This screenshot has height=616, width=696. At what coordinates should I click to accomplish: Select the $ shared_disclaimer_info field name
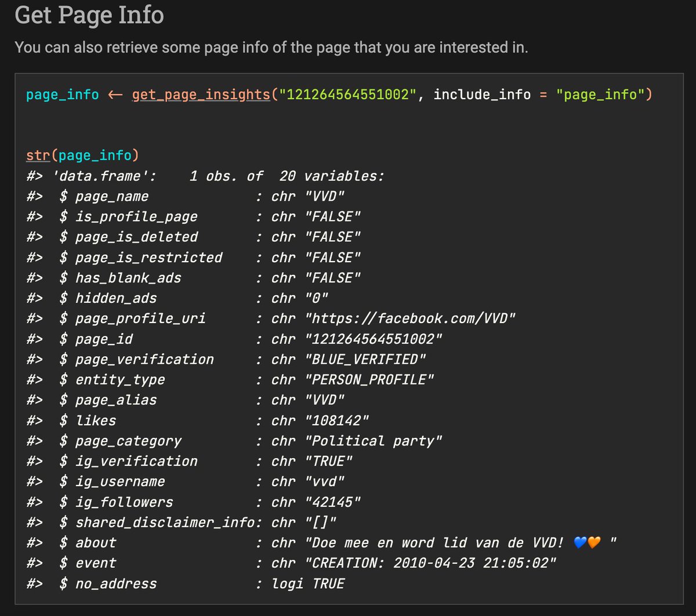click(157, 522)
